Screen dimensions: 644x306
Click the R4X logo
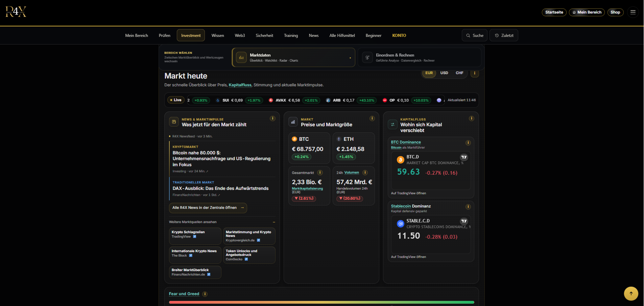click(16, 12)
